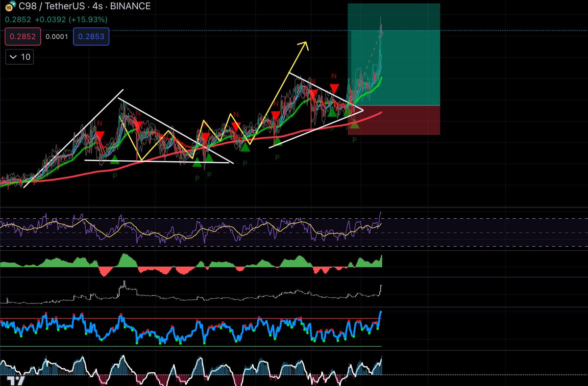The height and width of the screenshot is (386, 588).
Task: Expand the collapsed indicators list showing 10
Action: (x=19, y=57)
